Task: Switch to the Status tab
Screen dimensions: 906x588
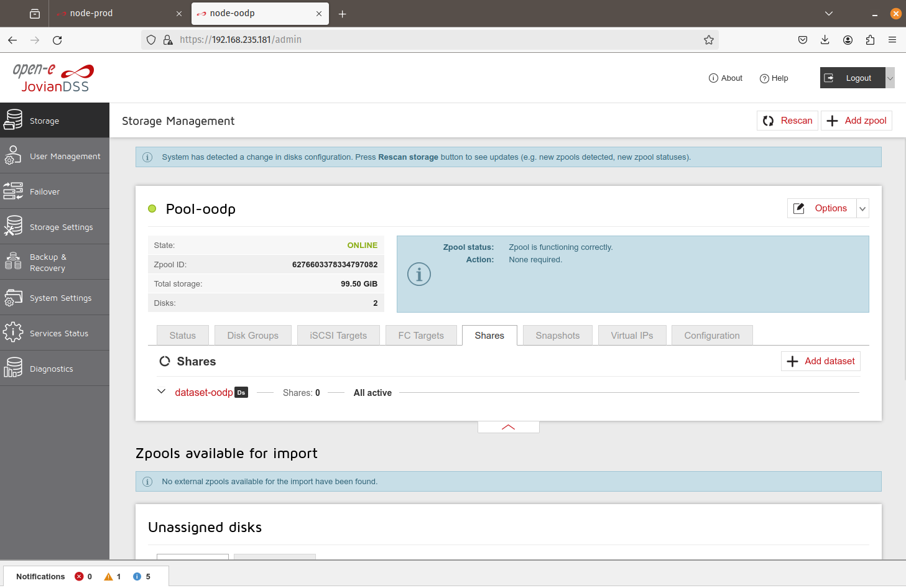Action: pyautogui.click(x=182, y=336)
